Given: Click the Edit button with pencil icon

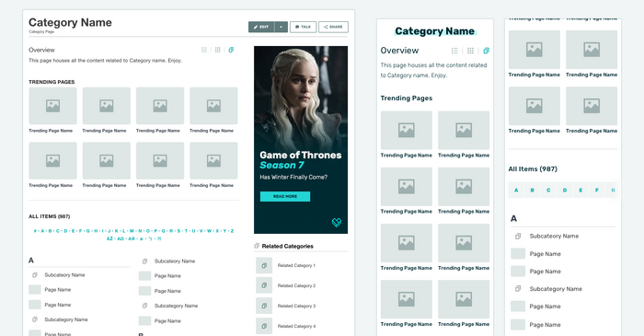Looking at the screenshot, I should (261, 27).
